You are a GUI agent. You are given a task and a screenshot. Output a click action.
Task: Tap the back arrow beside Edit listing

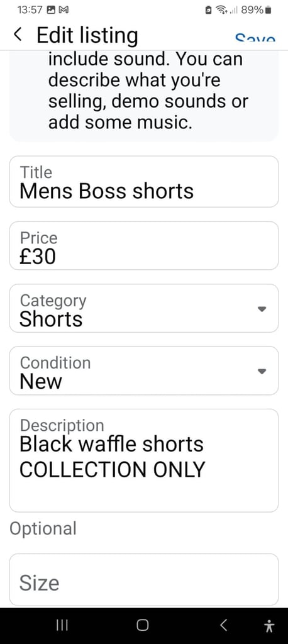(17, 35)
